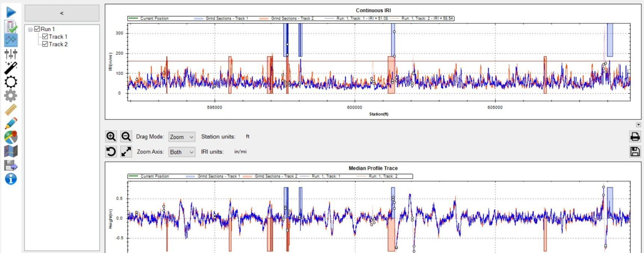Open the report document with checkmark icon

pyautogui.click(x=11, y=26)
